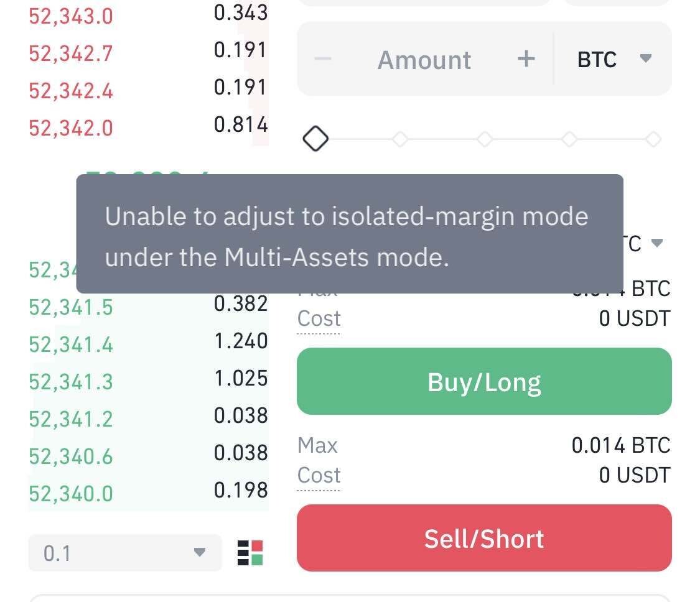The height and width of the screenshot is (602, 700).
Task: Click the Amount input field
Action: click(x=424, y=60)
